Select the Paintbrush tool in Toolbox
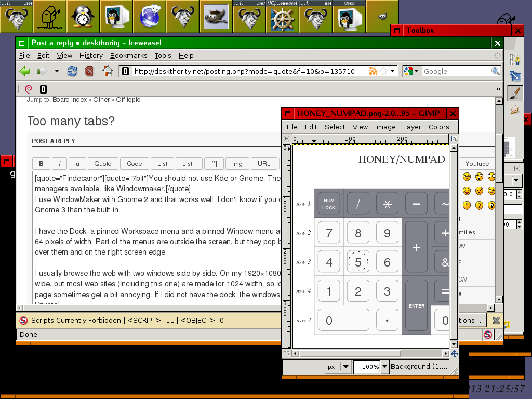Screen dimensions: 532x399 514,94
